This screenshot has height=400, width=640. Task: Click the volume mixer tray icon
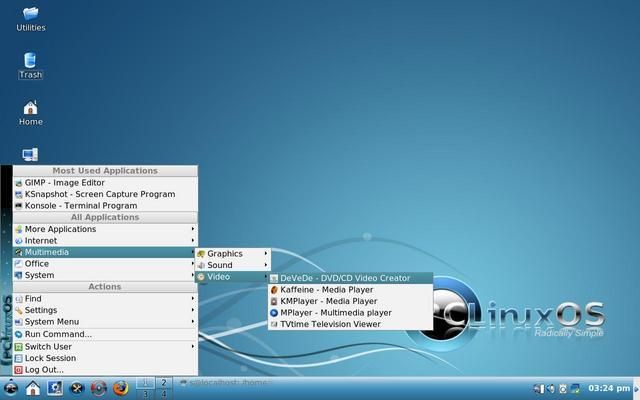coord(539,389)
